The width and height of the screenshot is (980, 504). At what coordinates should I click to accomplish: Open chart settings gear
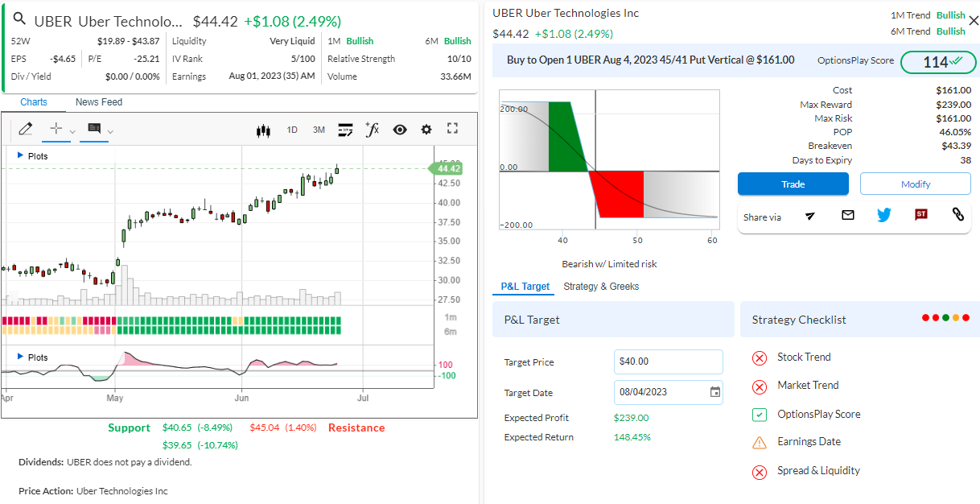click(426, 130)
